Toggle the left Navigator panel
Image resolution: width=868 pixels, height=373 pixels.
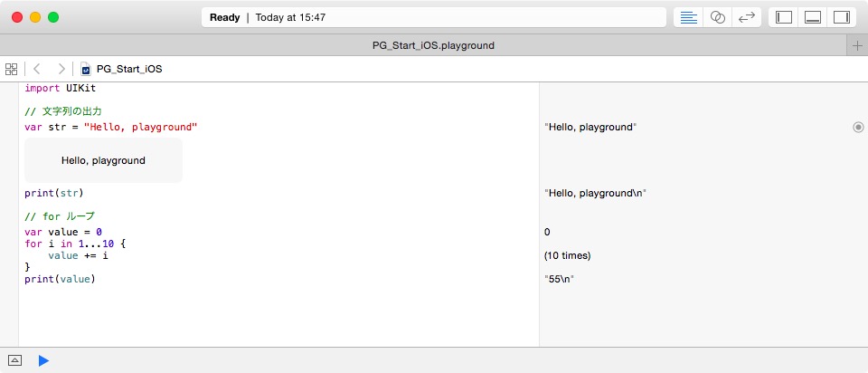[784, 17]
